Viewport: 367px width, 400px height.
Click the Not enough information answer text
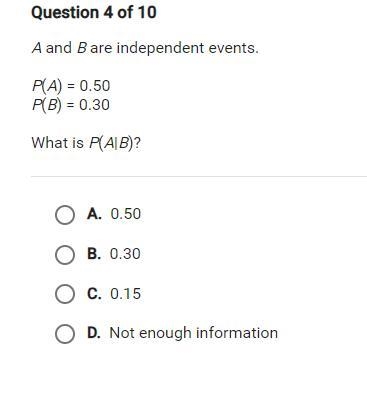click(x=194, y=333)
